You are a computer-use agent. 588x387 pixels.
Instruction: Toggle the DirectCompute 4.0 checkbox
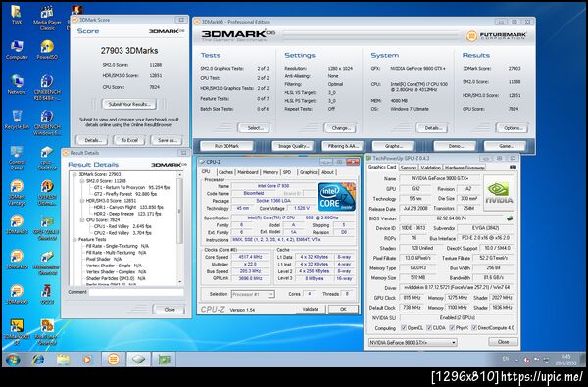click(474, 328)
